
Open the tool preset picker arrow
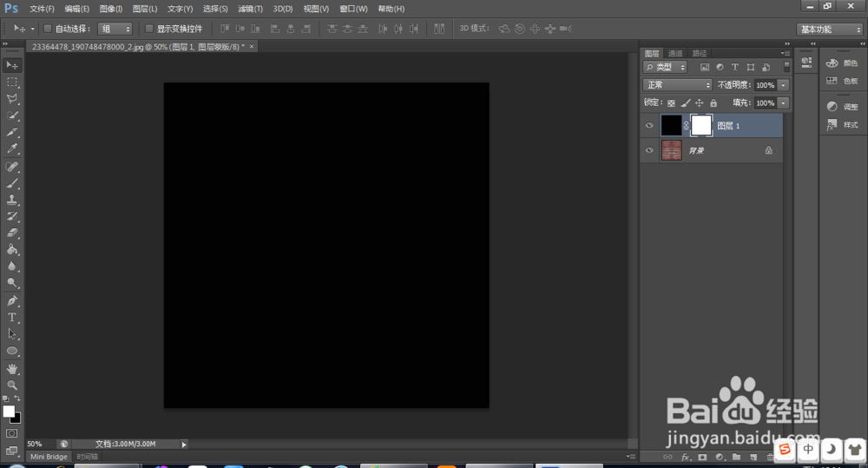[x=33, y=29]
